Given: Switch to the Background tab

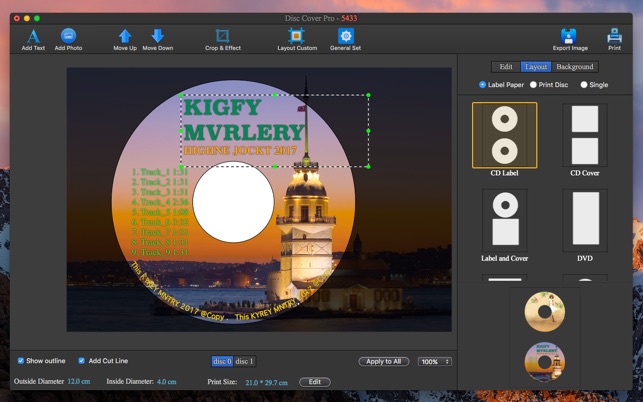Looking at the screenshot, I should tap(575, 67).
